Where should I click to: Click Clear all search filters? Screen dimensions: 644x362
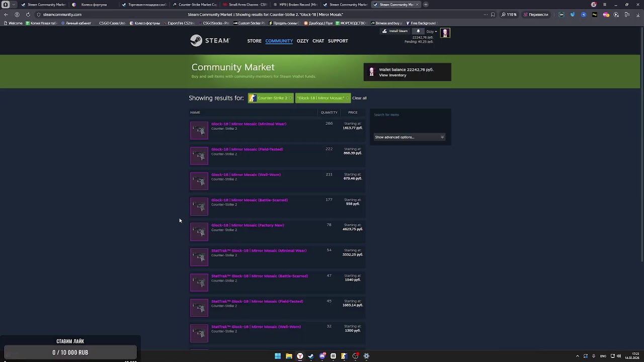pos(359,98)
